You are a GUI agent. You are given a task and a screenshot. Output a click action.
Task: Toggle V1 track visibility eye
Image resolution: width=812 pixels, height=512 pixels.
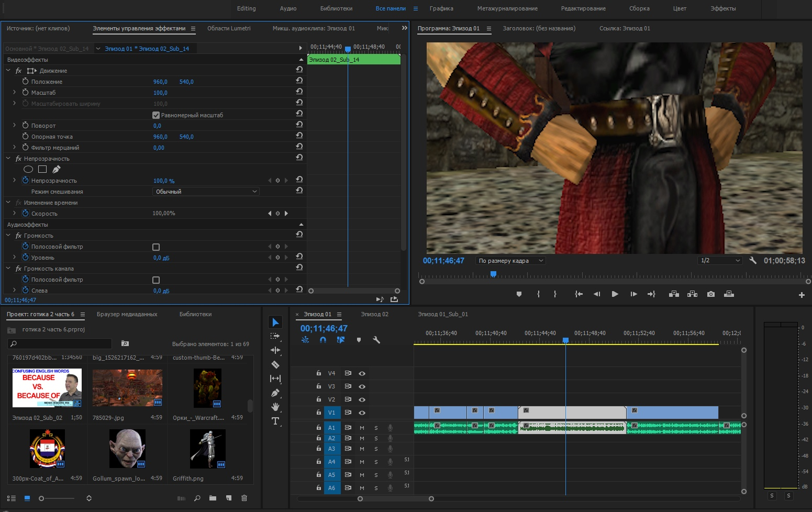coord(362,413)
